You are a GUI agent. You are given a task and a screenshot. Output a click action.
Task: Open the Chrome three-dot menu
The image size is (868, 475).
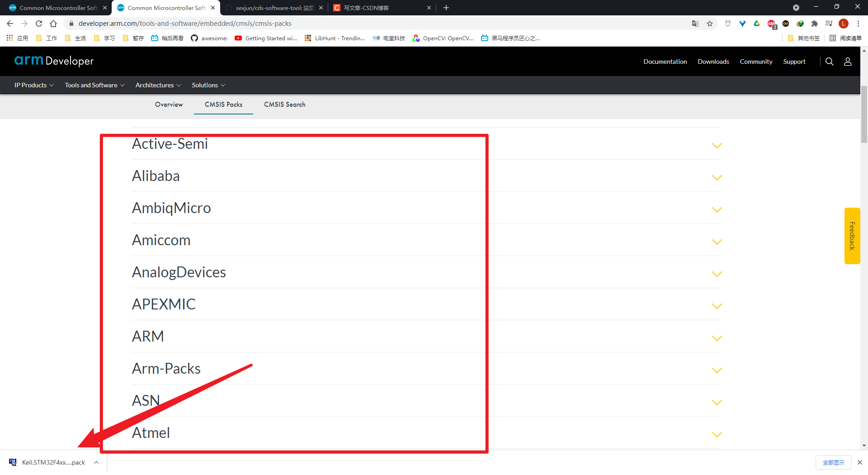[x=858, y=24]
